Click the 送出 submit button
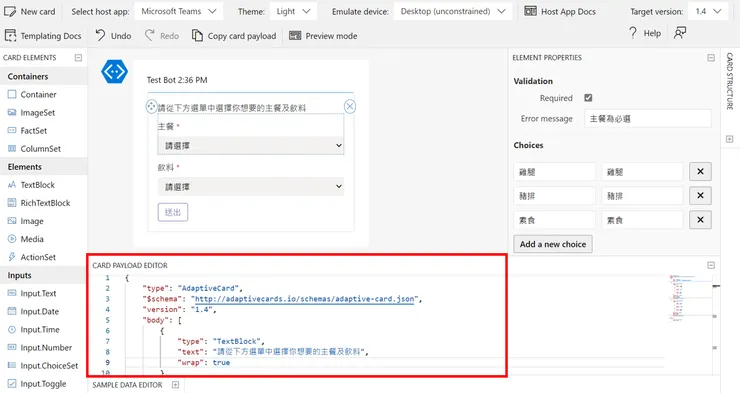Screen dimensions: 740x393 click(173, 212)
